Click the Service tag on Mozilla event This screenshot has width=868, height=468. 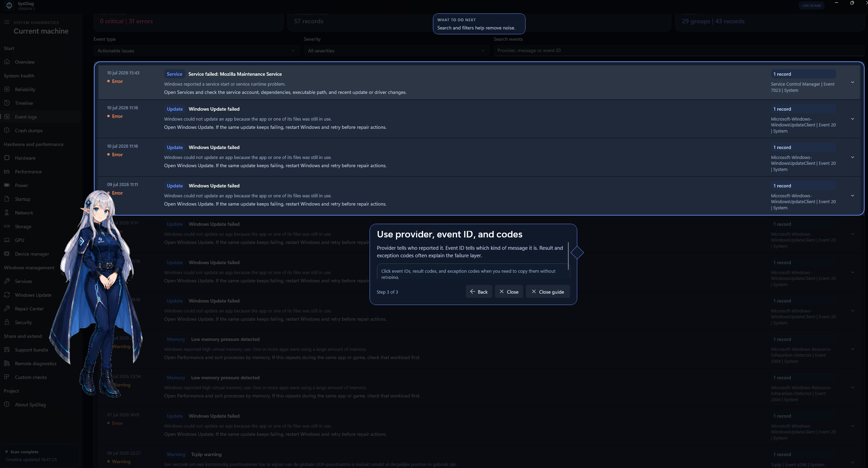tap(174, 74)
